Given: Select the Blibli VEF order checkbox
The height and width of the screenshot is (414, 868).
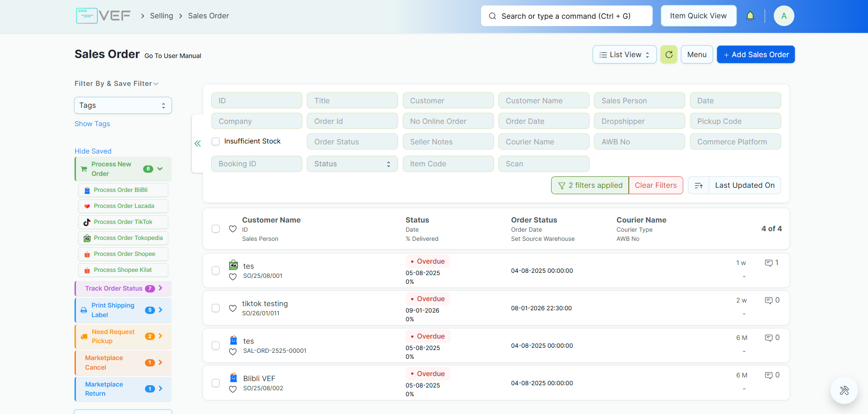Looking at the screenshot, I should [x=216, y=383].
